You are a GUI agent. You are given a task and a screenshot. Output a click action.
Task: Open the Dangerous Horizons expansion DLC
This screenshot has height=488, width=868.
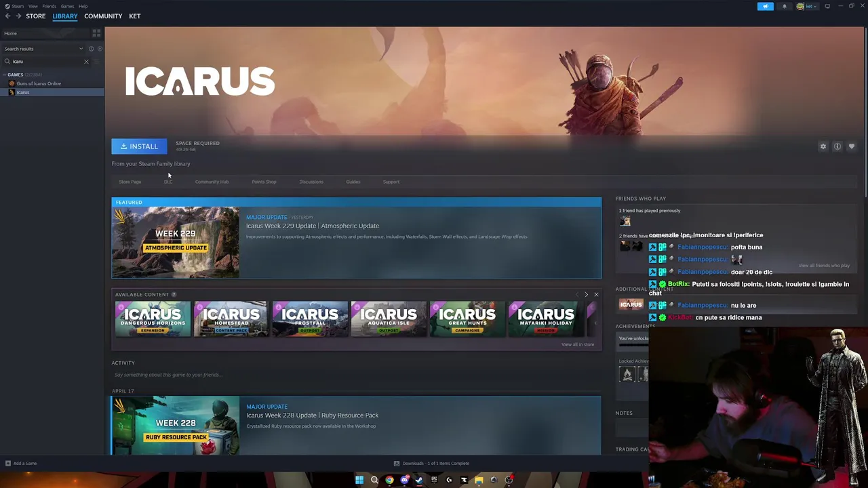click(x=153, y=319)
